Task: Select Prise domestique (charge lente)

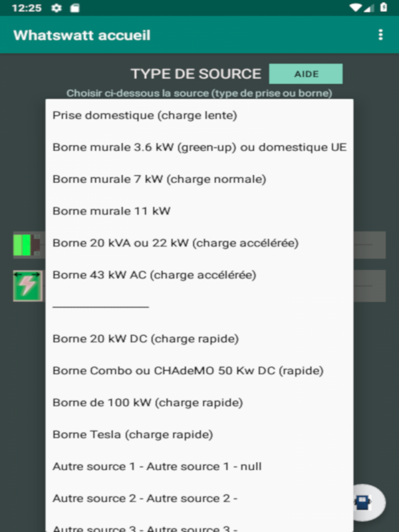Action: (199, 115)
